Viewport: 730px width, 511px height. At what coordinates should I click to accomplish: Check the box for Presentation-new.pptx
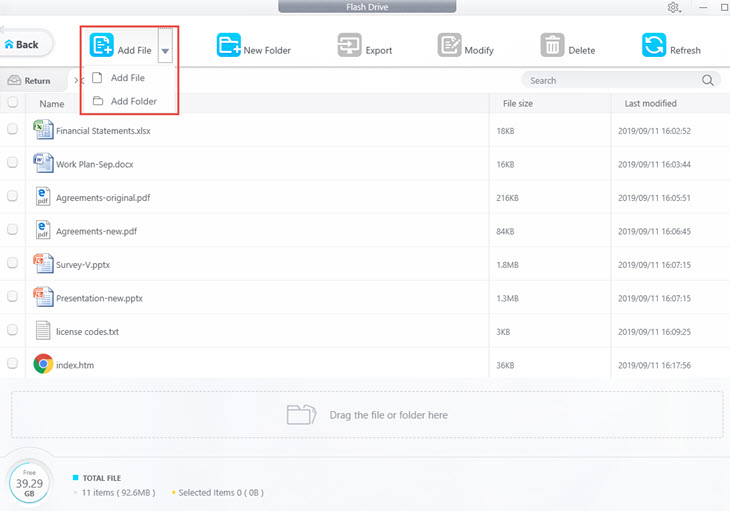13,296
